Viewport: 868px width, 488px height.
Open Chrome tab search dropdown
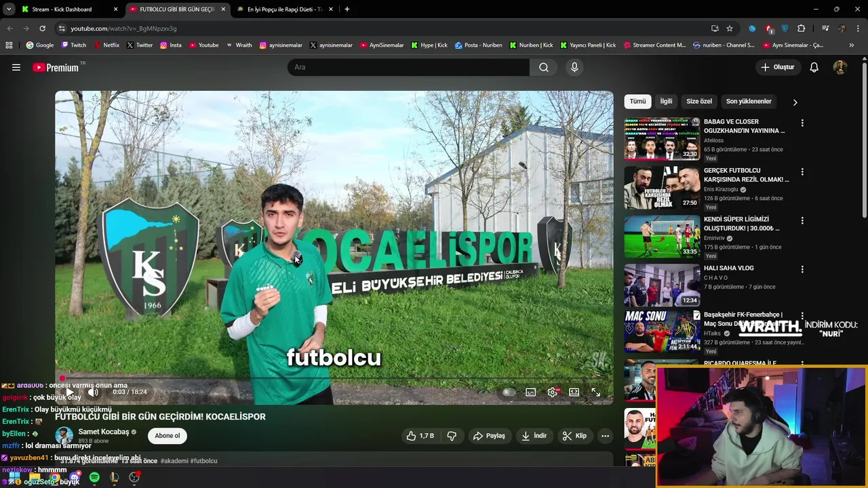9,9
